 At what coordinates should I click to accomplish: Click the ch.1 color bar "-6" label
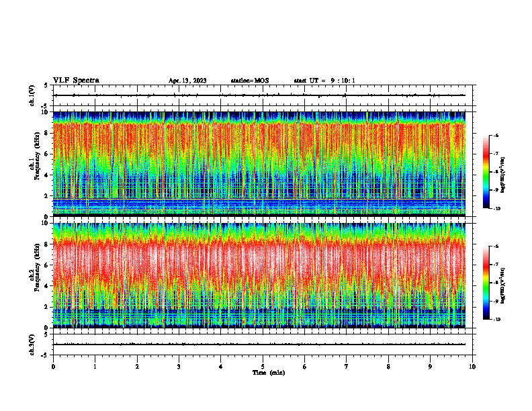[496, 135]
